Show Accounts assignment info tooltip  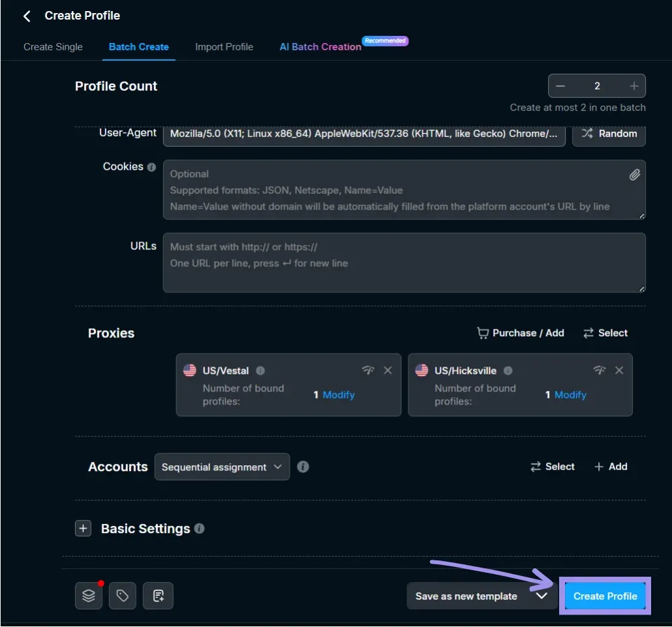pos(303,466)
